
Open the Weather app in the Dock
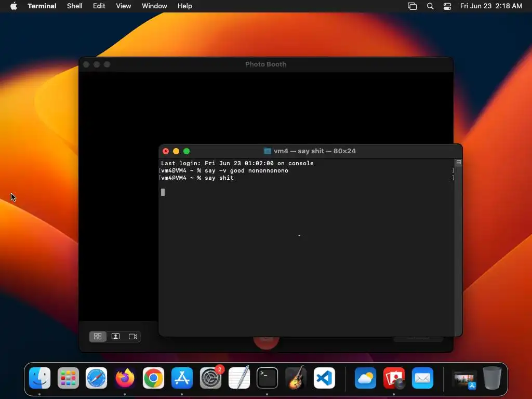(x=365, y=378)
